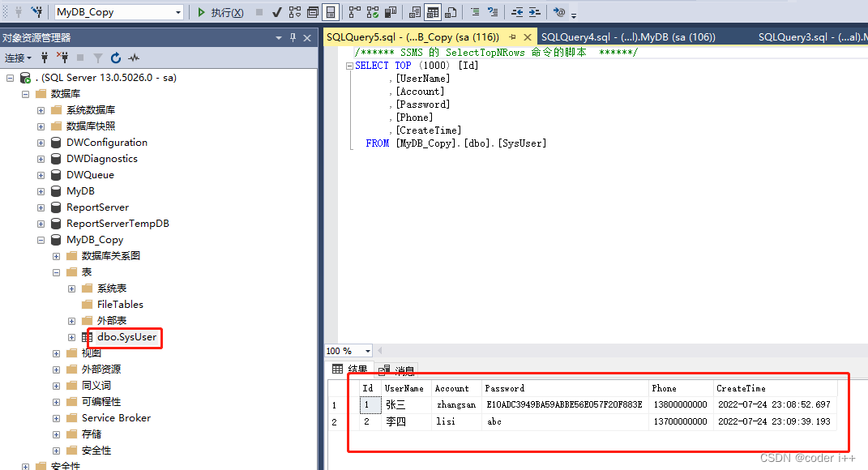Uncomment the selected lines
The height and width of the screenshot is (470, 868).
[x=493, y=12]
